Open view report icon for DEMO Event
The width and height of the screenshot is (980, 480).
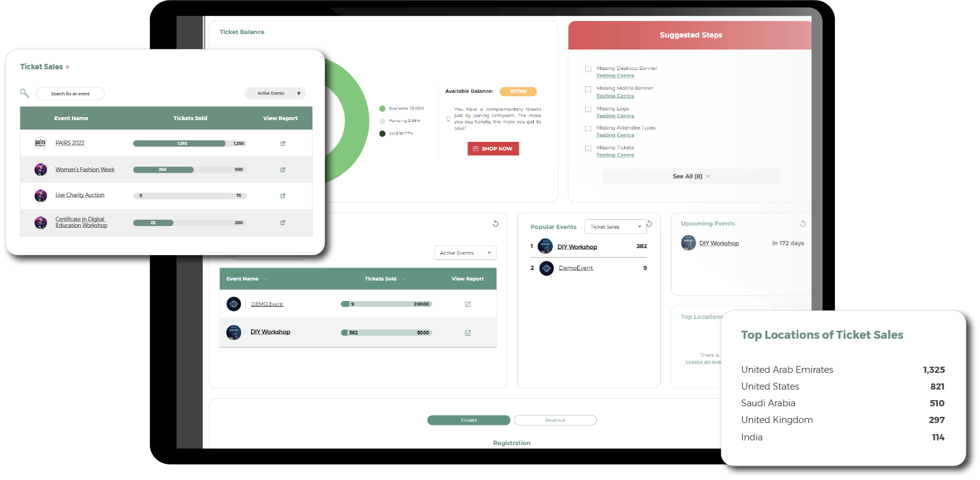click(468, 304)
